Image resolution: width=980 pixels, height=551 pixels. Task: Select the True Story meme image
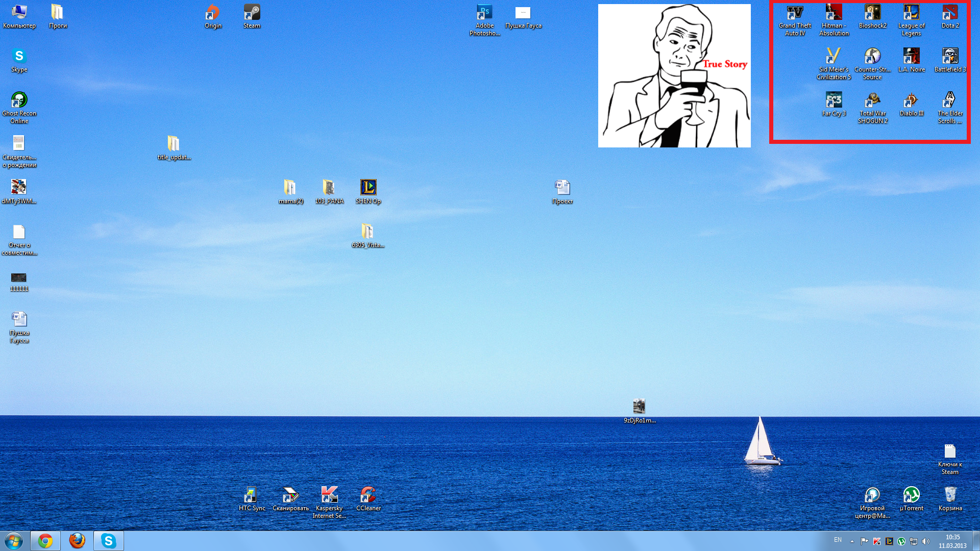point(674,76)
